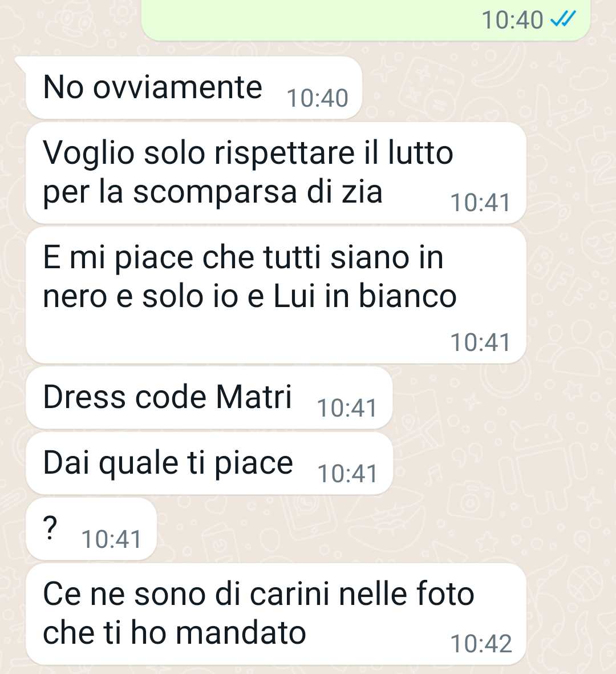Tap the 10:40 time beside "No ovviamente"
The height and width of the screenshot is (674, 616).
click(317, 98)
